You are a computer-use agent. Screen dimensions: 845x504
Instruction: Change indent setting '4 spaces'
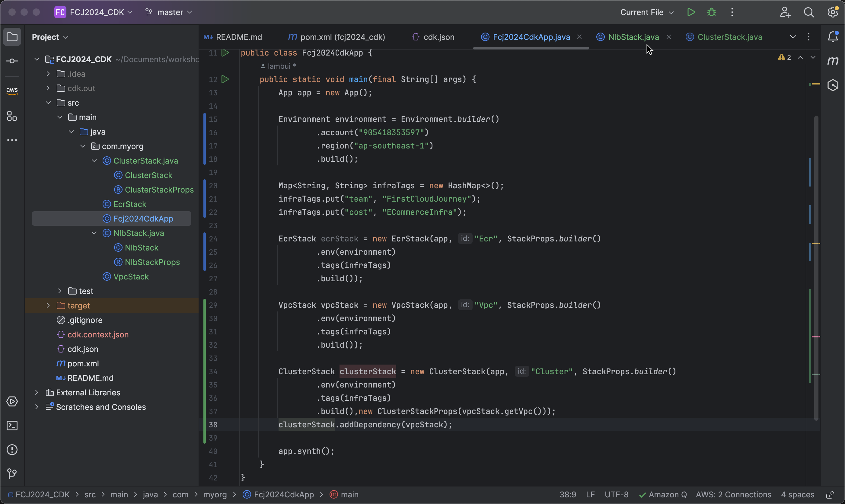coord(797,494)
